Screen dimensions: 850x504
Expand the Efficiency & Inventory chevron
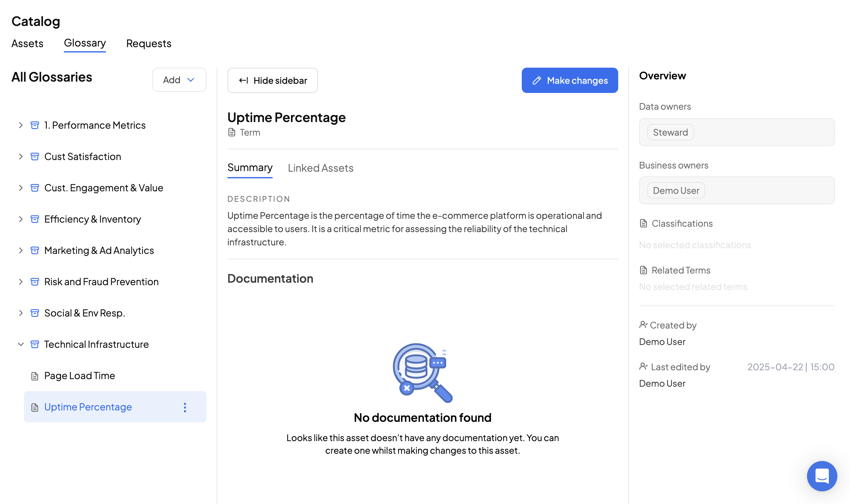tap(21, 219)
